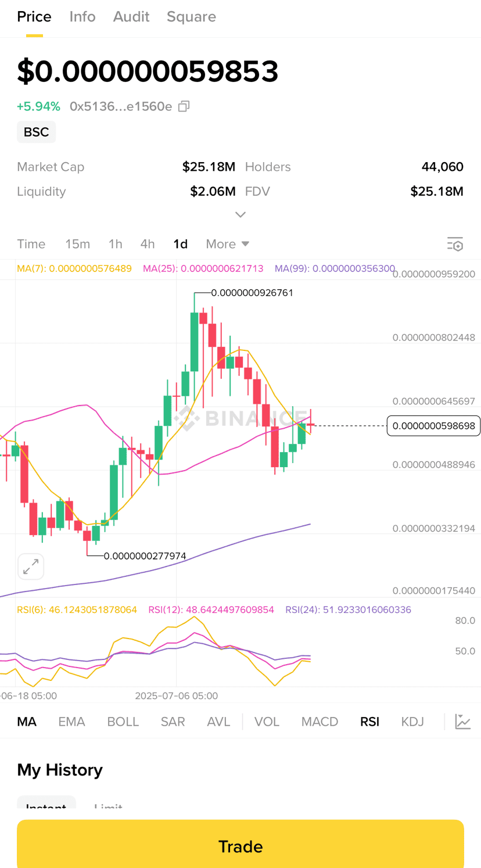Tap the Liquidity $2.06M value
Image resolution: width=481 pixels, height=868 pixels.
213,191
